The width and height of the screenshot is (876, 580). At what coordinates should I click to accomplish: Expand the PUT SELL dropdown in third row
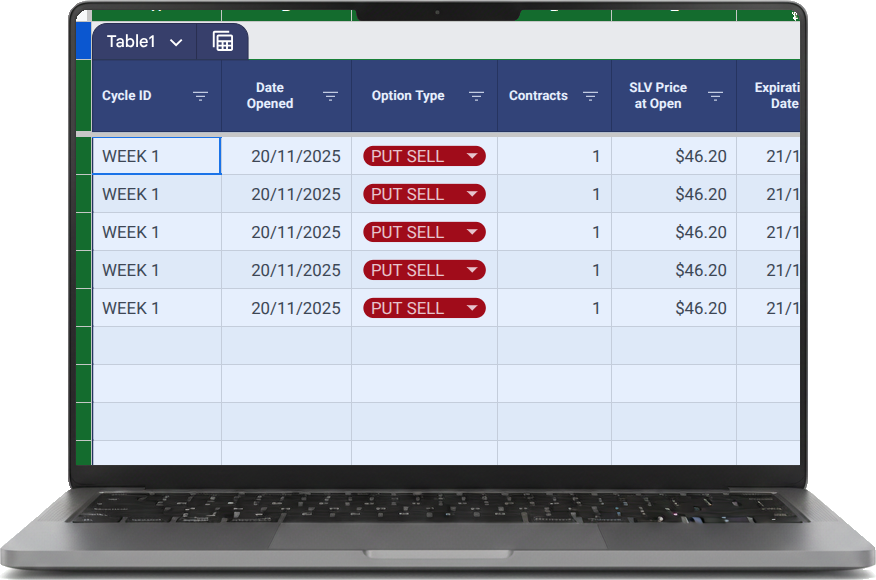point(472,232)
